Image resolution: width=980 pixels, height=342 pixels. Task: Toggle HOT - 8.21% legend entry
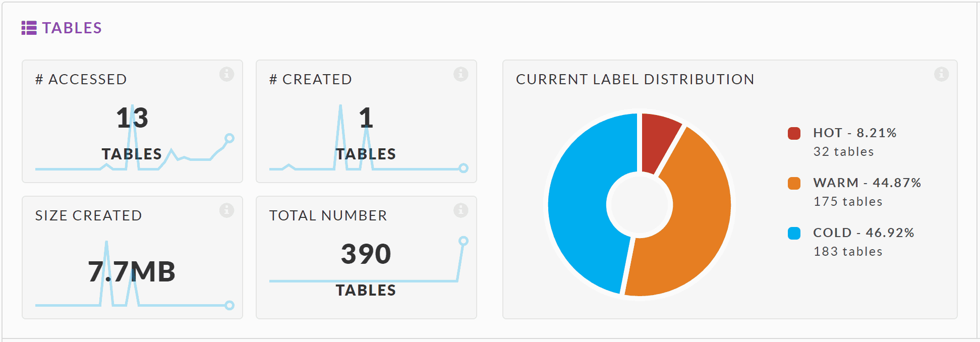[x=854, y=133]
